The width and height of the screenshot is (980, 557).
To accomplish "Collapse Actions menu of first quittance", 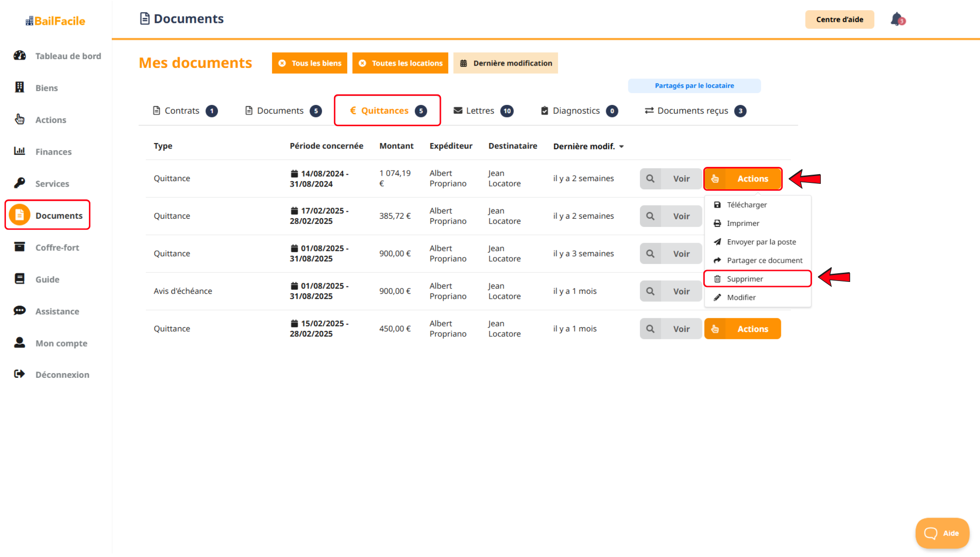I will click(x=742, y=179).
